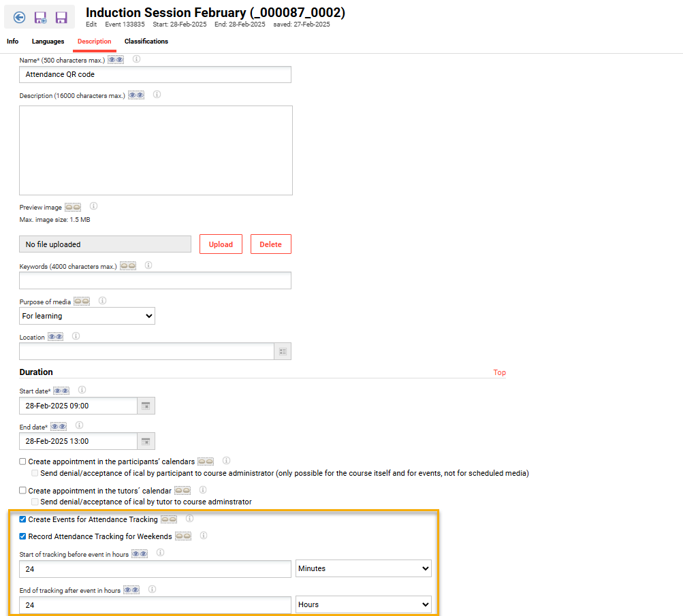Check Send denial/acceptance of ical by participant
Image resolution: width=683 pixels, height=616 pixels.
[35, 473]
